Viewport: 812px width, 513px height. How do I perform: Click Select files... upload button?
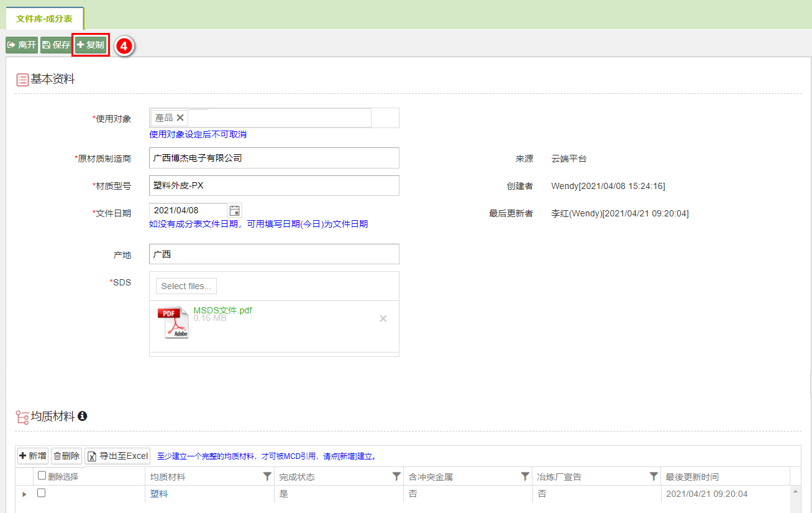(186, 286)
